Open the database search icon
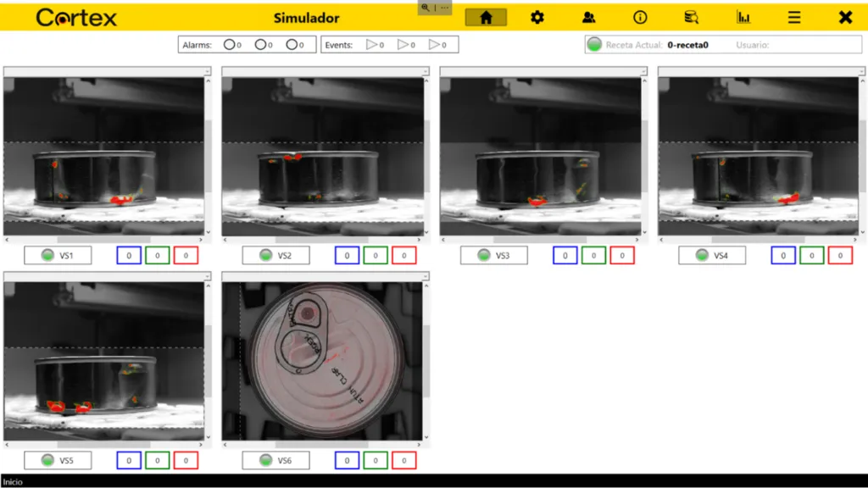This screenshot has width=868, height=488. click(692, 17)
